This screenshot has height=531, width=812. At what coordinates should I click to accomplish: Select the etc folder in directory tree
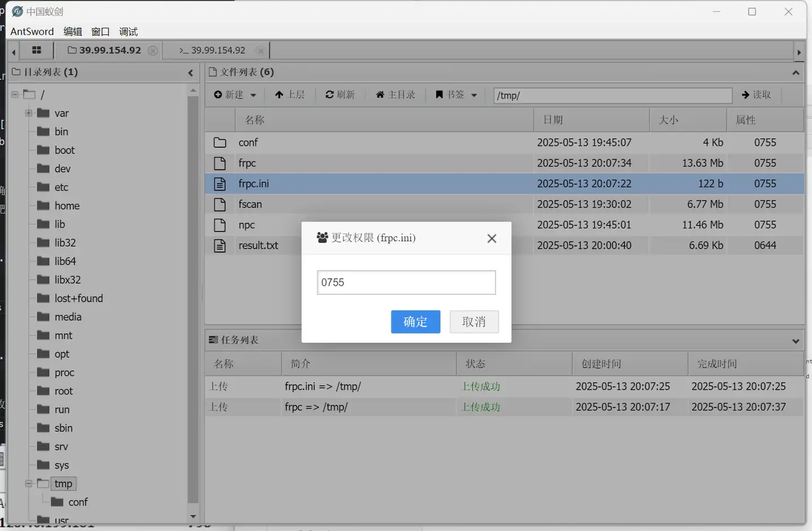point(61,187)
